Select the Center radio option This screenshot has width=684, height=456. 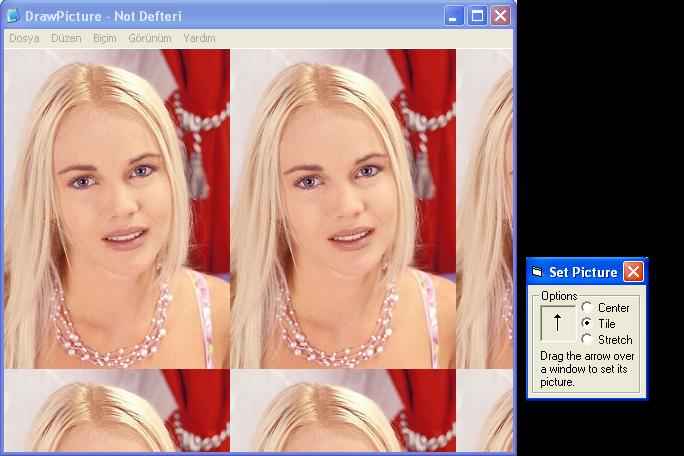587,308
